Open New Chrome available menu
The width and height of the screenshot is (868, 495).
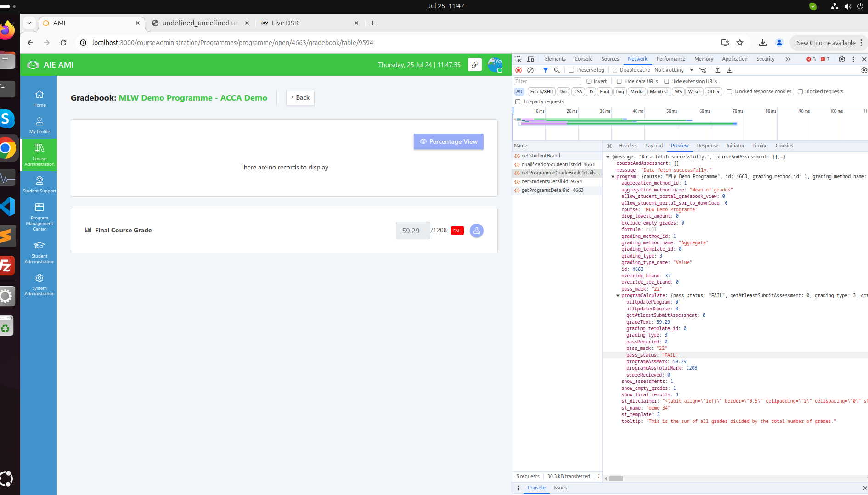(829, 43)
